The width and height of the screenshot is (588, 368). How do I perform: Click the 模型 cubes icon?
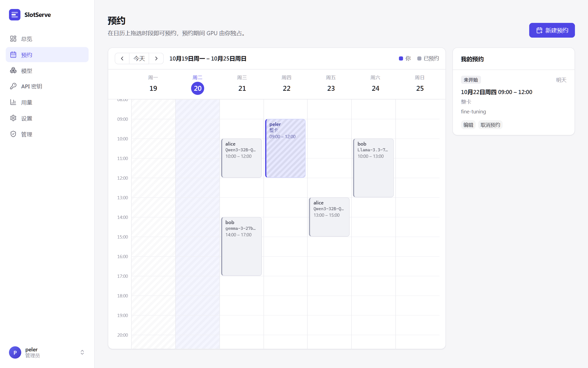[13, 71]
